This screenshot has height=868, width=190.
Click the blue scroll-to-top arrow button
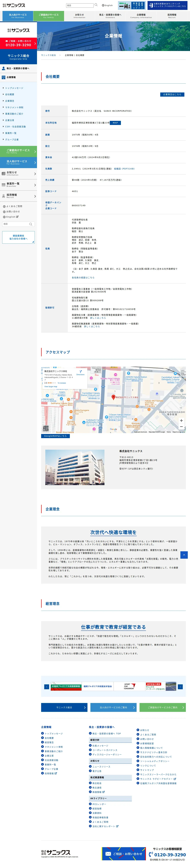184,555
